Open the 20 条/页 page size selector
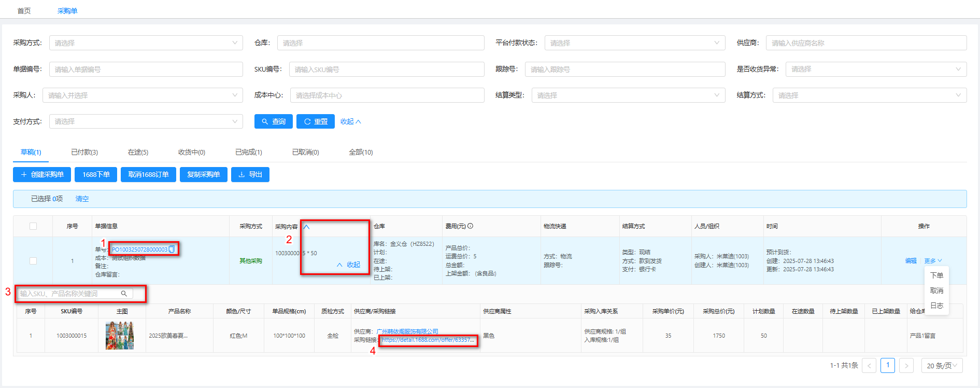980x388 pixels. [942, 366]
